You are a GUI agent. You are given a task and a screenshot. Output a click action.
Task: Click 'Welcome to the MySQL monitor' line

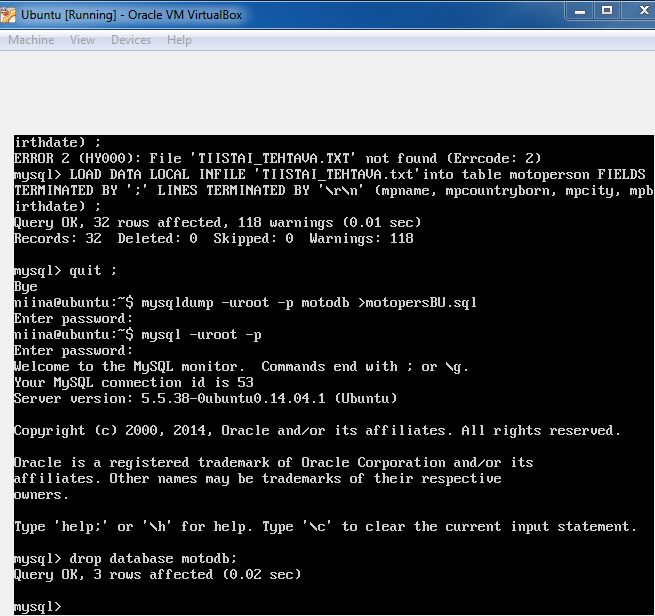point(241,366)
